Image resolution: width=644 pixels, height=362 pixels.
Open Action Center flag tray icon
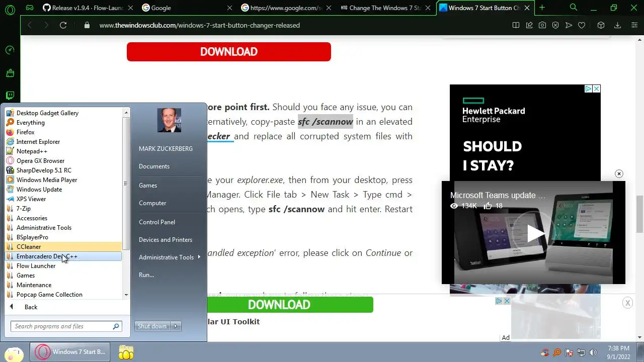(569, 352)
